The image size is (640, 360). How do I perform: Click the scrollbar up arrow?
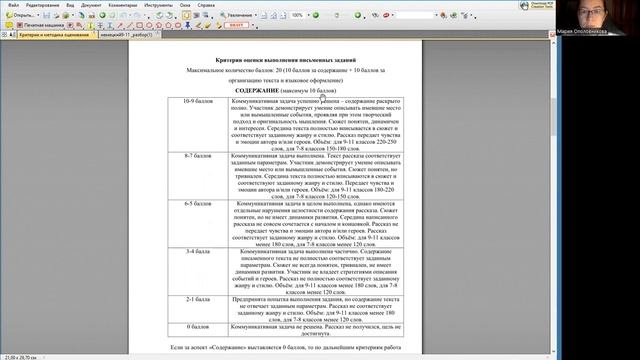tap(553, 42)
